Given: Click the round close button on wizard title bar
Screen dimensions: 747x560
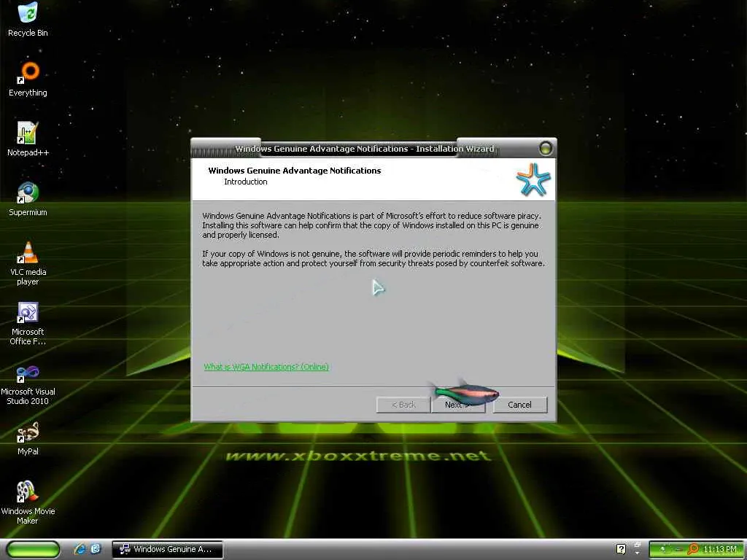Looking at the screenshot, I should (546, 149).
